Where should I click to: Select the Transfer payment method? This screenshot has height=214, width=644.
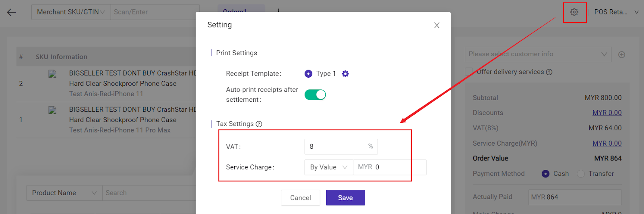(x=581, y=174)
